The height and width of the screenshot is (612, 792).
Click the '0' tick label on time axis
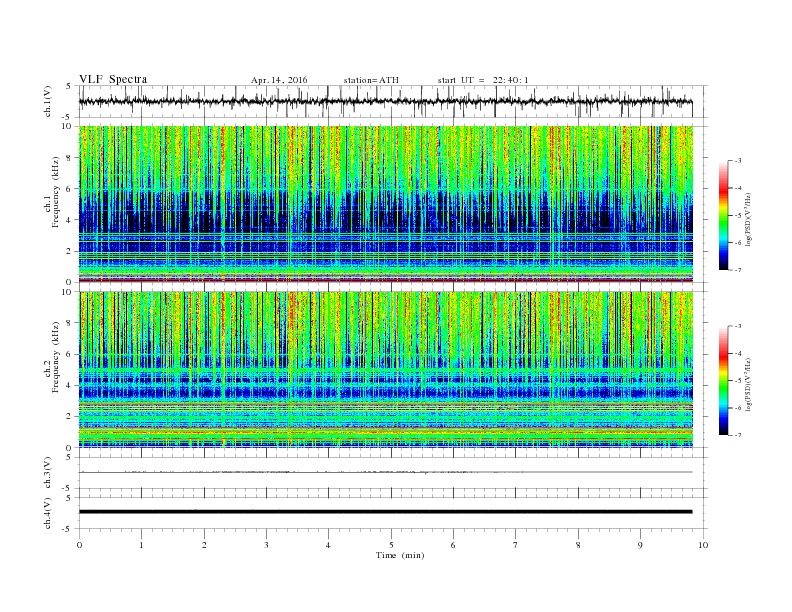(79, 545)
